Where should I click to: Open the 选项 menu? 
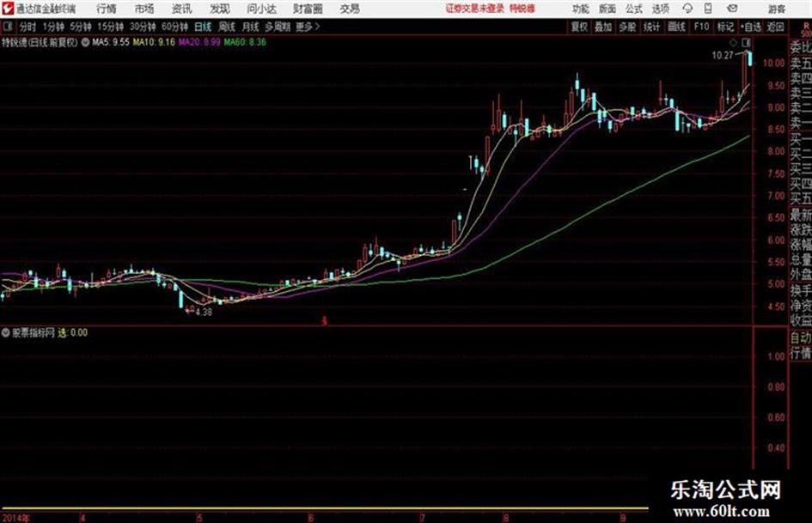pyautogui.click(x=660, y=9)
